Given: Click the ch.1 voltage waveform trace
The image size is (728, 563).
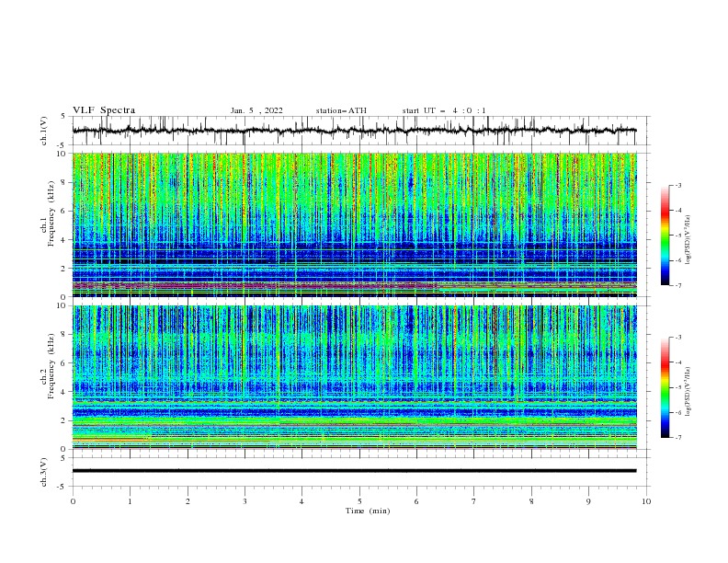Looking at the screenshot, I should (354, 131).
